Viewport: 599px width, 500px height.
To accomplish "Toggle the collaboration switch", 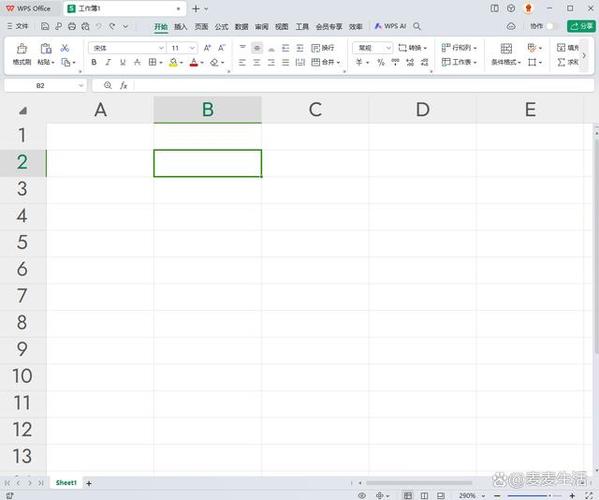I will 552,26.
